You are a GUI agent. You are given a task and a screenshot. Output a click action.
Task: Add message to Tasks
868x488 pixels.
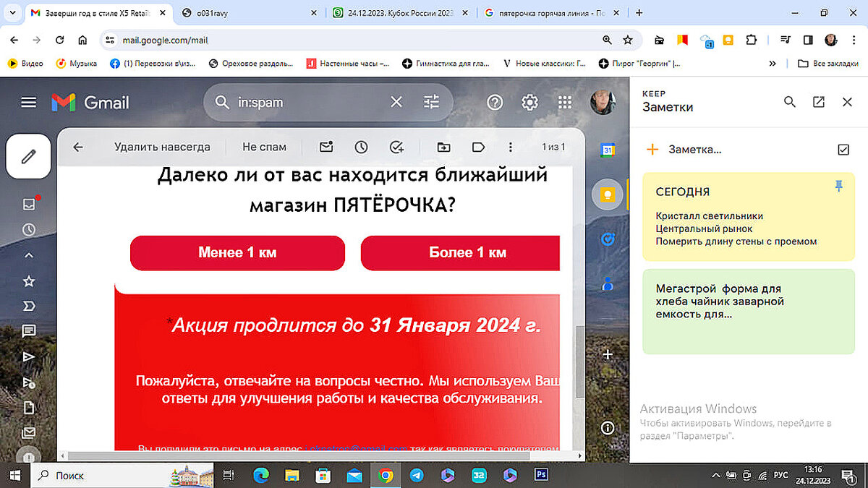[x=396, y=147]
